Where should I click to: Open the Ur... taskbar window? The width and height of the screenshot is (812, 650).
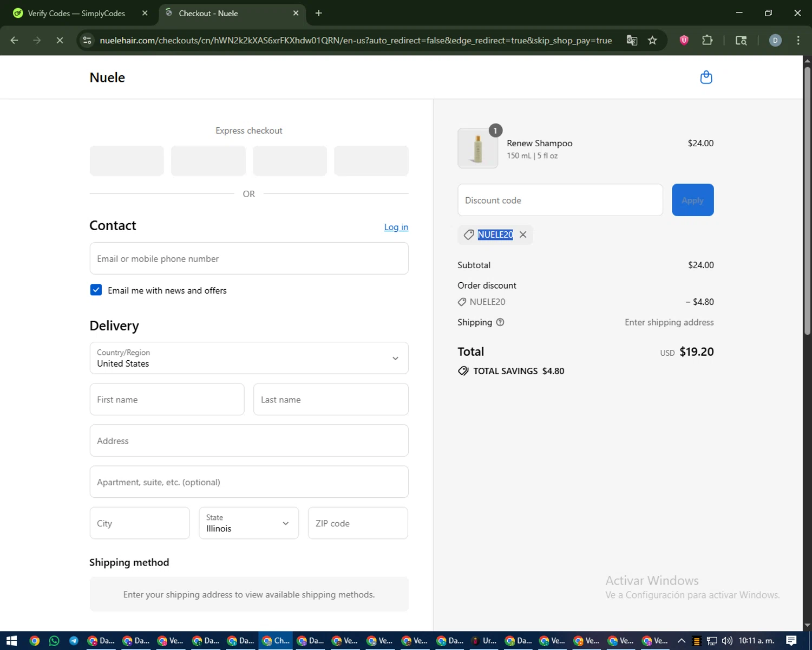pyautogui.click(x=484, y=641)
